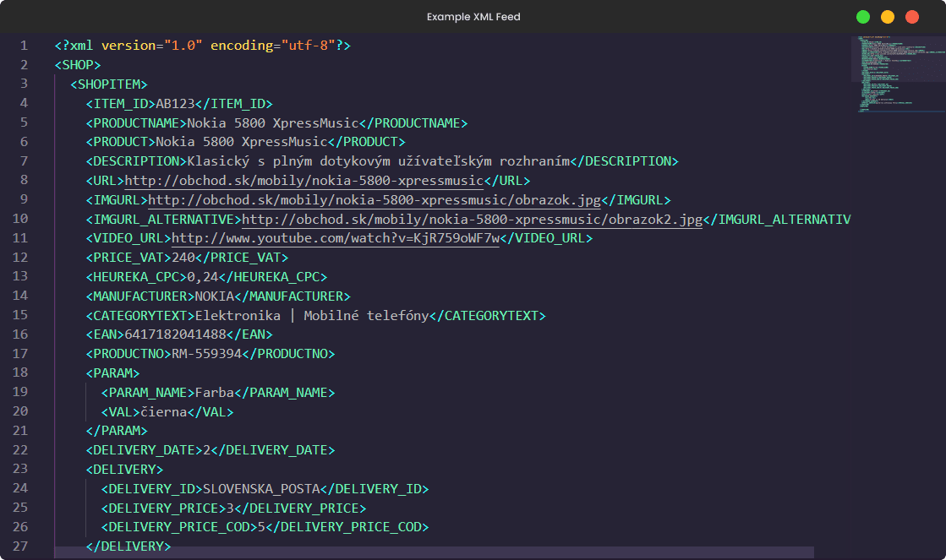Click the opening <PRODUCT> tag on line 6
This screenshot has width=946, height=560.
(x=121, y=142)
